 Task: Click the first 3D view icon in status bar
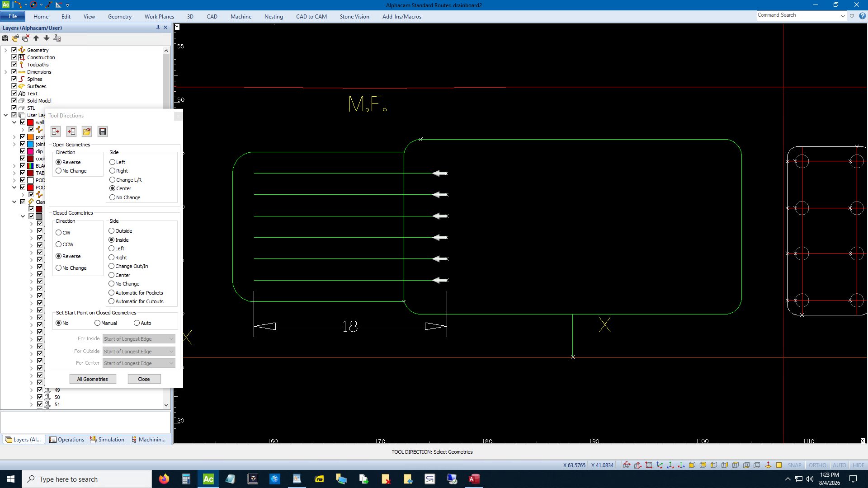tap(627, 465)
